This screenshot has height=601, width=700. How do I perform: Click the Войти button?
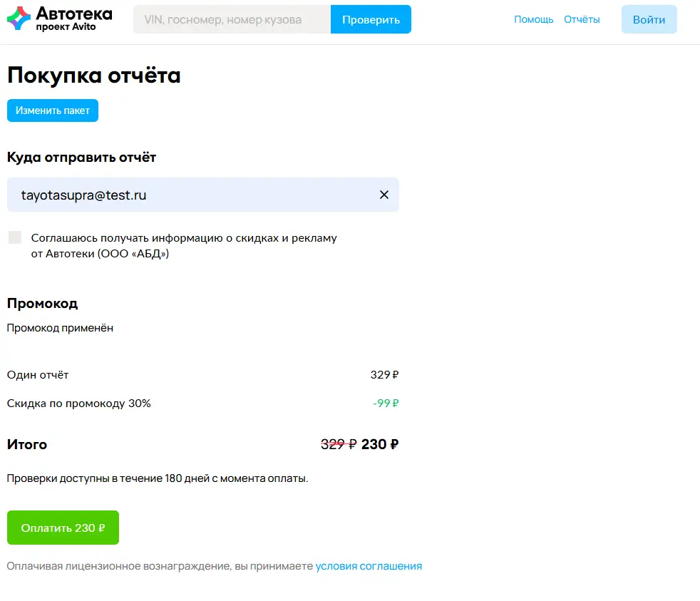tap(649, 20)
